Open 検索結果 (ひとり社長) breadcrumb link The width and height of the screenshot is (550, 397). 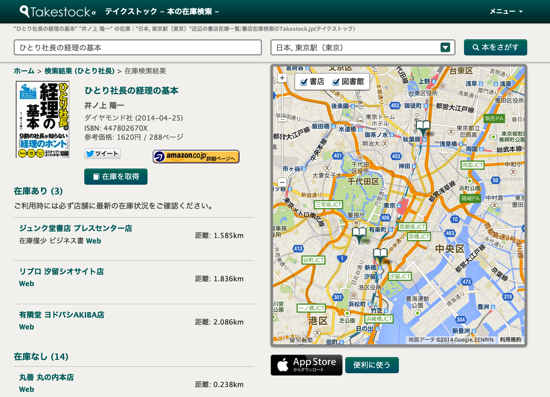point(79,71)
